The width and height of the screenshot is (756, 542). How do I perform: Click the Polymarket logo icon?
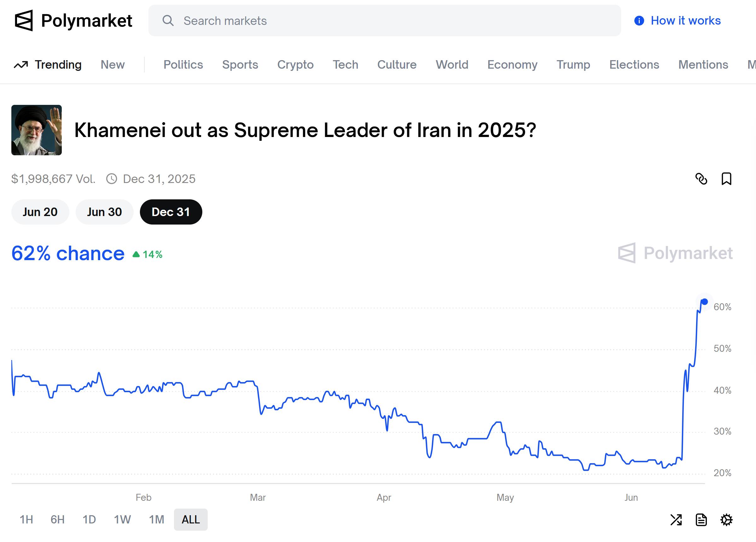[x=24, y=20]
